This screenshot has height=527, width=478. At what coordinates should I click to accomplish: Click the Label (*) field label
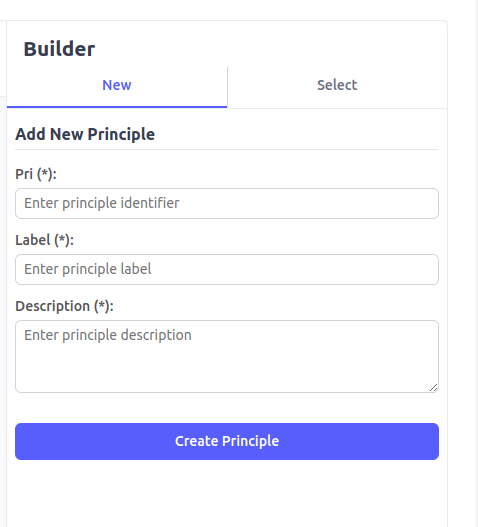44,240
